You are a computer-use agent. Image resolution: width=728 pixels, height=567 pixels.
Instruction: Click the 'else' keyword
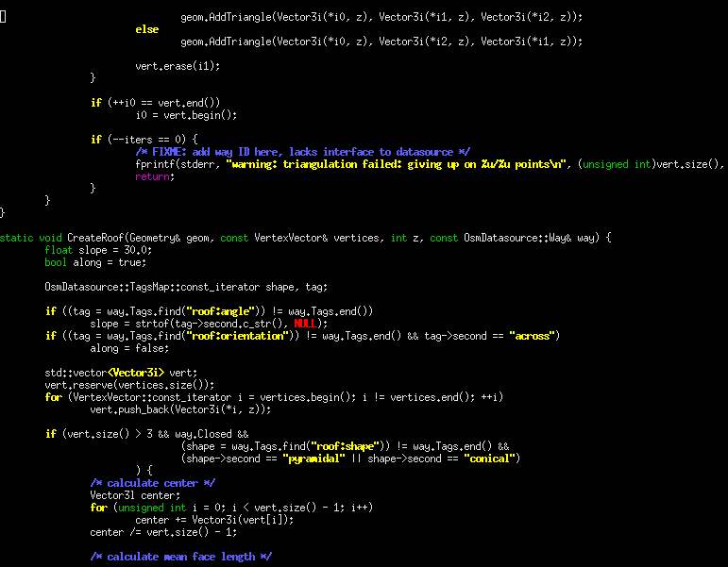pos(146,29)
